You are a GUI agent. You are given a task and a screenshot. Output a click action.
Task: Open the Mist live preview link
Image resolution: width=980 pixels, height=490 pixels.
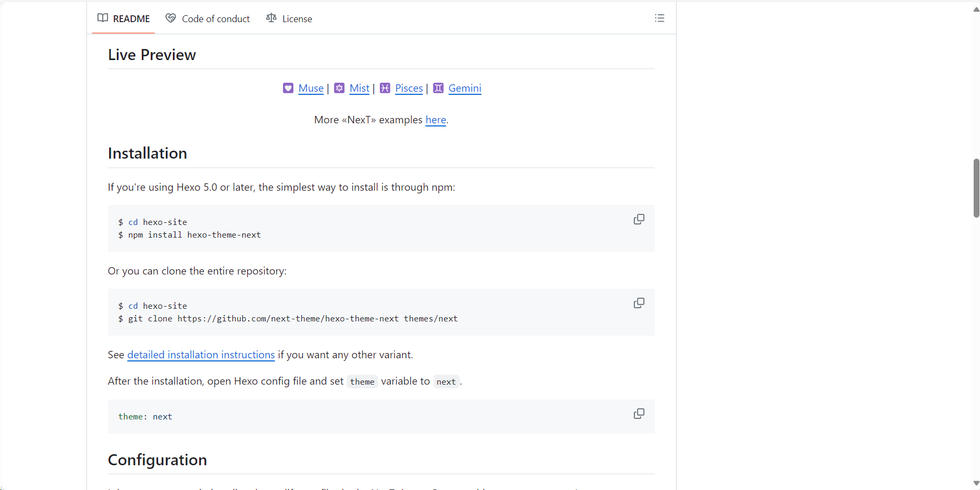coord(359,88)
